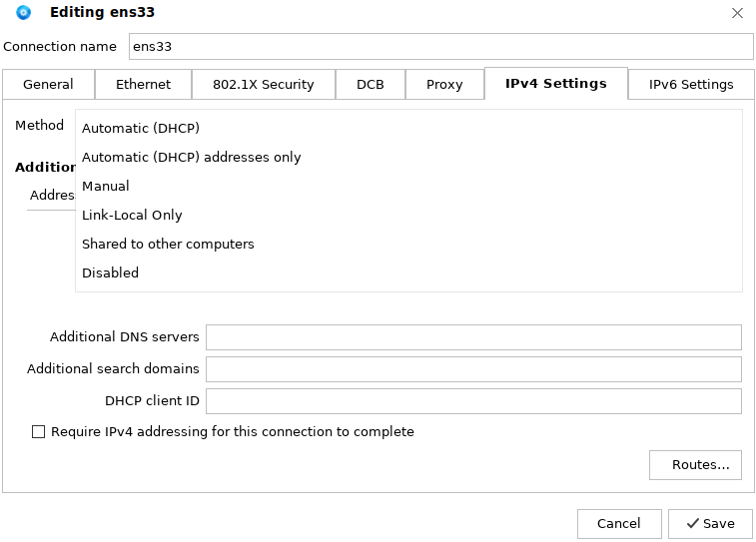This screenshot has width=756, height=542.
Task: Open the DCB tab
Action: point(370,85)
